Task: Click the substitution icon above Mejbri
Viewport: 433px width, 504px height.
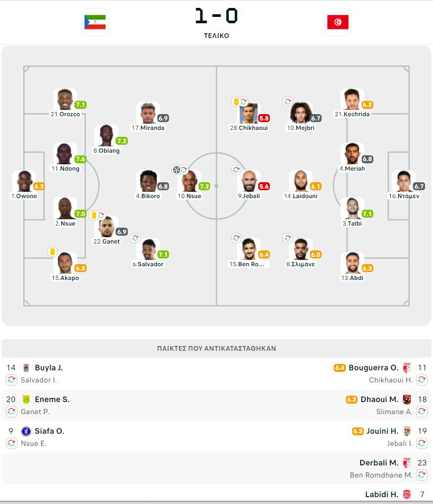Action: click(287, 101)
